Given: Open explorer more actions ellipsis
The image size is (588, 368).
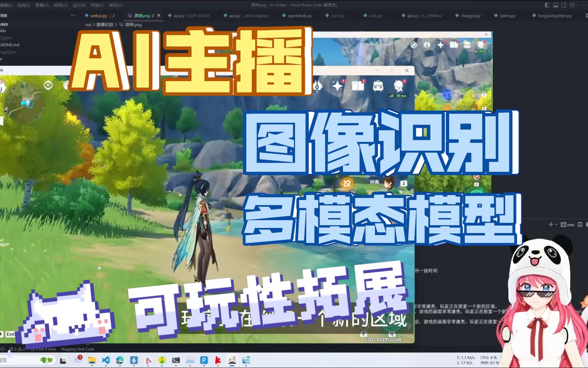Looking at the screenshot, I should coord(73,16).
